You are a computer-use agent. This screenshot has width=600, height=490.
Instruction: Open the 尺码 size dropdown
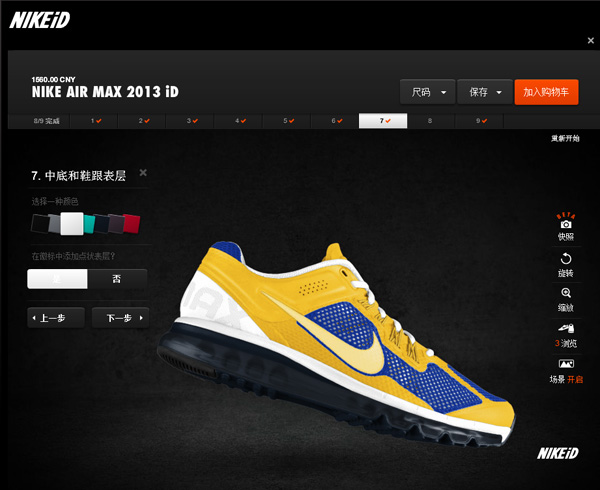[x=427, y=92]
